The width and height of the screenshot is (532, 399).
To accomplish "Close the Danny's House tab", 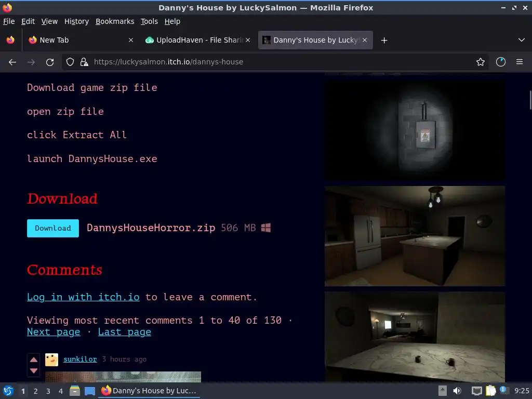I will [365, 40].
